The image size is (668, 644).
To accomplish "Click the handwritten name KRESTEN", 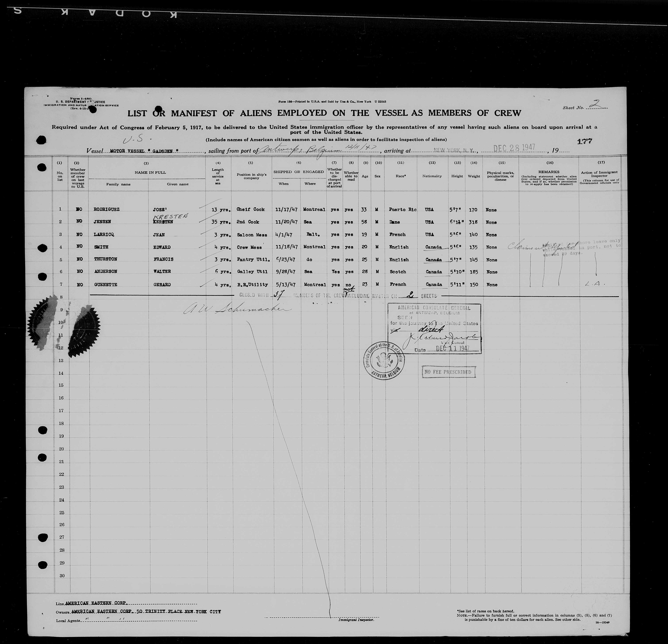I will (x=170, y=216).
